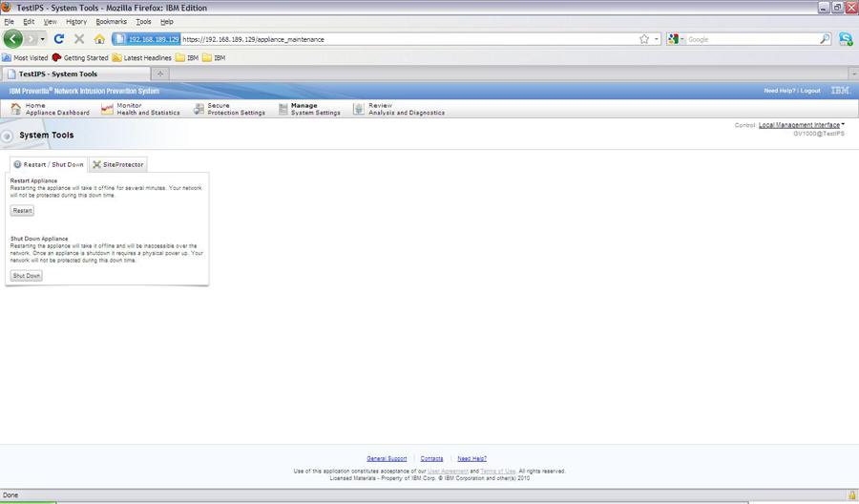Open the Getting Started bookmark
This screenshot has width=859, height=504.
80,57
